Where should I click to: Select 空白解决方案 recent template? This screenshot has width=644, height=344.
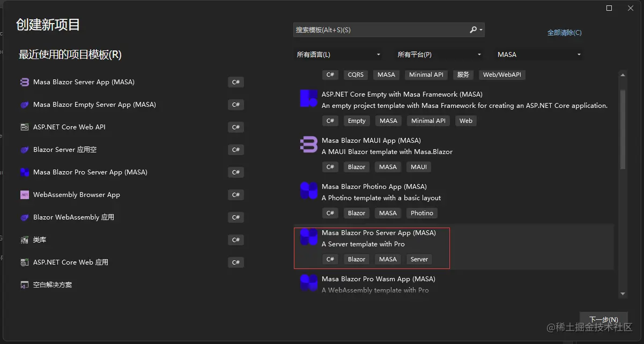coord(53,285)
